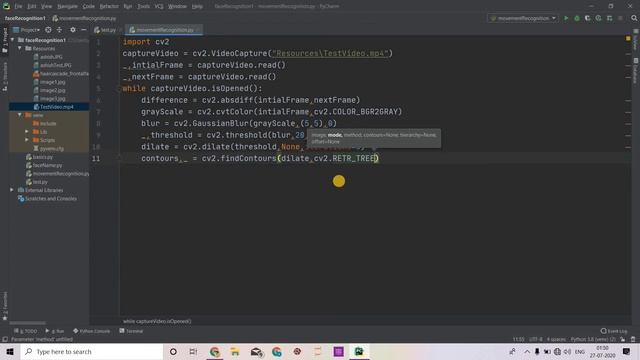Open File Explorer from taskbar
The height and width of the screenshot is (360, 640).
pos(235,351)
